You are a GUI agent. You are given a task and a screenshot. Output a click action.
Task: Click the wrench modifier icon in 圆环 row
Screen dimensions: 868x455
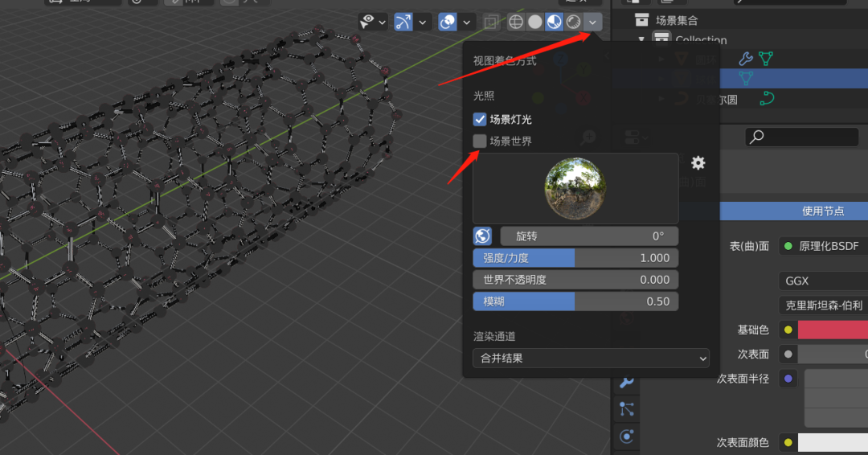click(x=746, y=58)
